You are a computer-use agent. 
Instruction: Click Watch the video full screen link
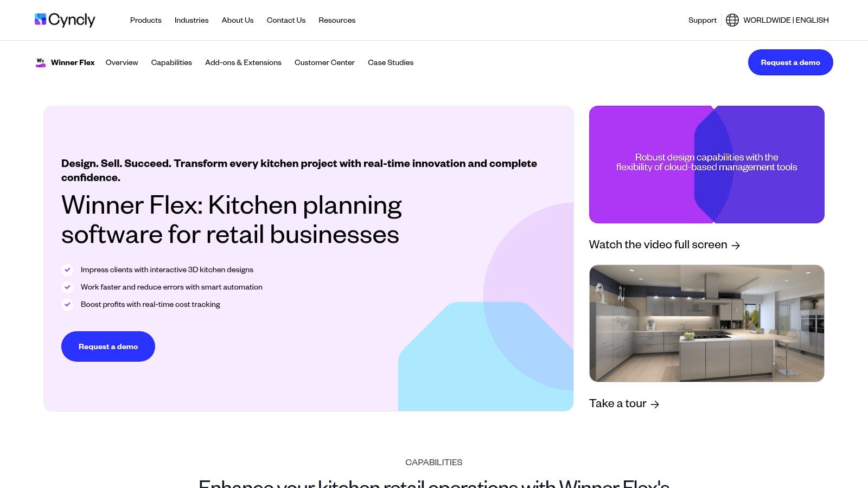[659, 245]
